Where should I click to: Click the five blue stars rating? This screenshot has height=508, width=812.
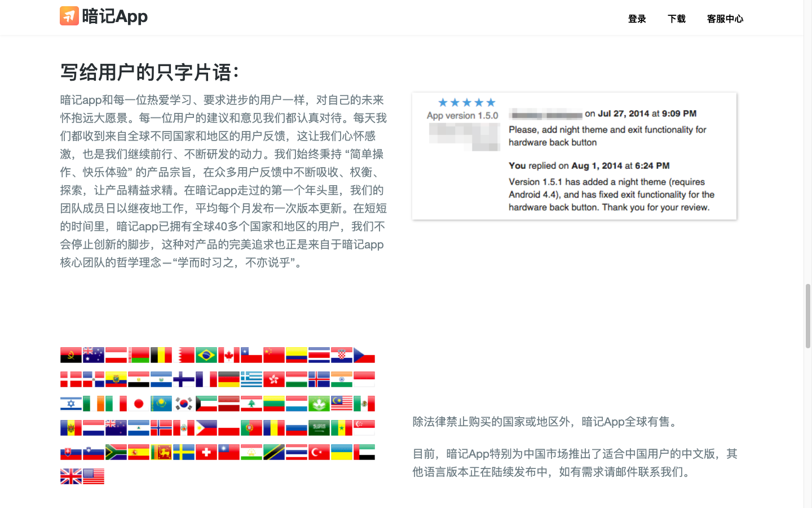[x=467, y=102]
